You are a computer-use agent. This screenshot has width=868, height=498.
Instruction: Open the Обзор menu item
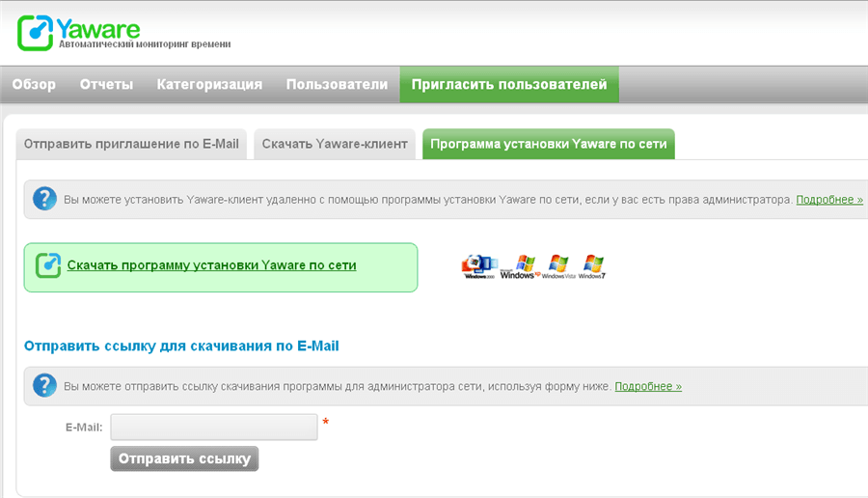point(34,84)
